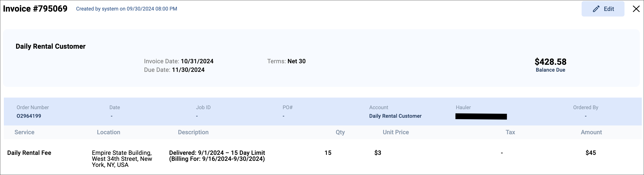Click the Amount column header
644x175 pixels.
pos(591,132)
